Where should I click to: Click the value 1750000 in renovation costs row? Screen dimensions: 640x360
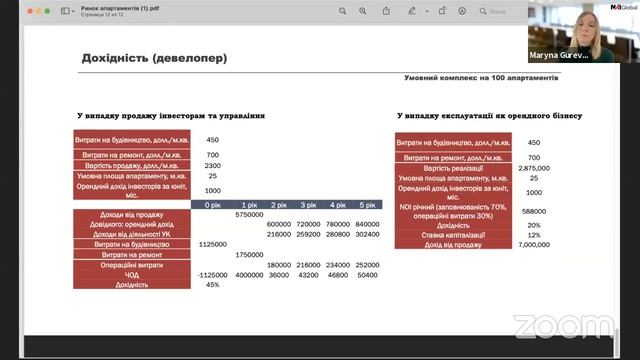[249, 255]
